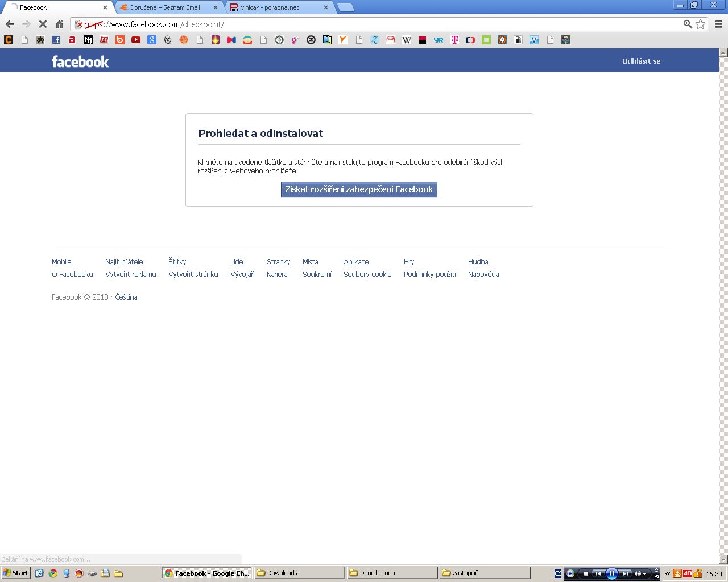This screenshot has width=728, height=582.
Task: Open the Facebook bookmark icon
Action: [56, 40]
